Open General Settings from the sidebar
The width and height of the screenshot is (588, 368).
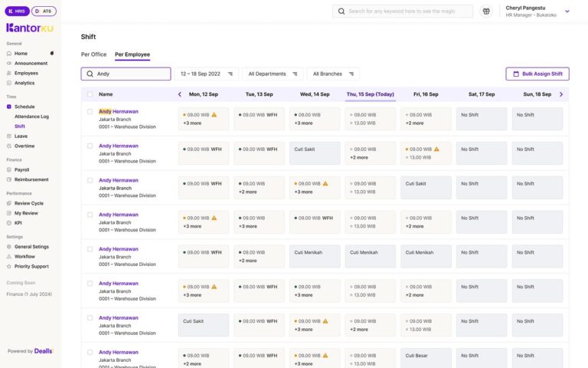[31, 247]
